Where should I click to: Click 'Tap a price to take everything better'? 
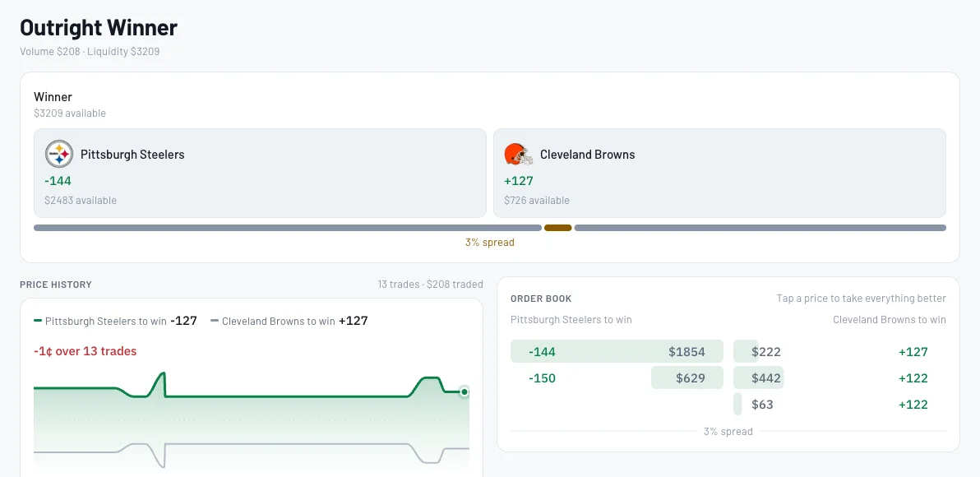(x=862, y=299)
